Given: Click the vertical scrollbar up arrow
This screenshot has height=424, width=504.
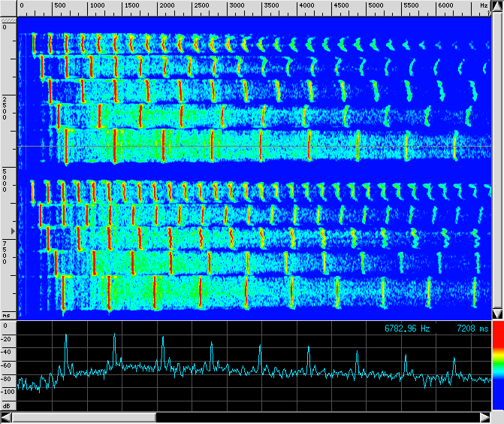Looking at the screenshot, I should (497, 5).
